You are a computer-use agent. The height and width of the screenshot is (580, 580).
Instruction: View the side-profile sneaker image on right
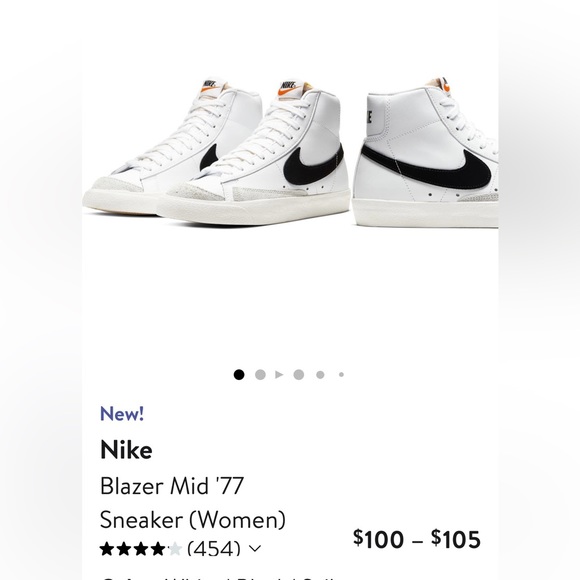tap(425, 152)
